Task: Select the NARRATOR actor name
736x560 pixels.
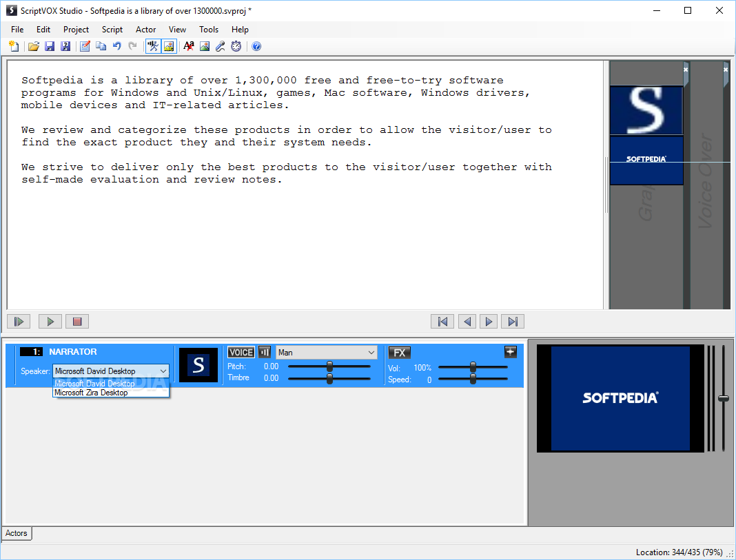Action: coord(73,352)
